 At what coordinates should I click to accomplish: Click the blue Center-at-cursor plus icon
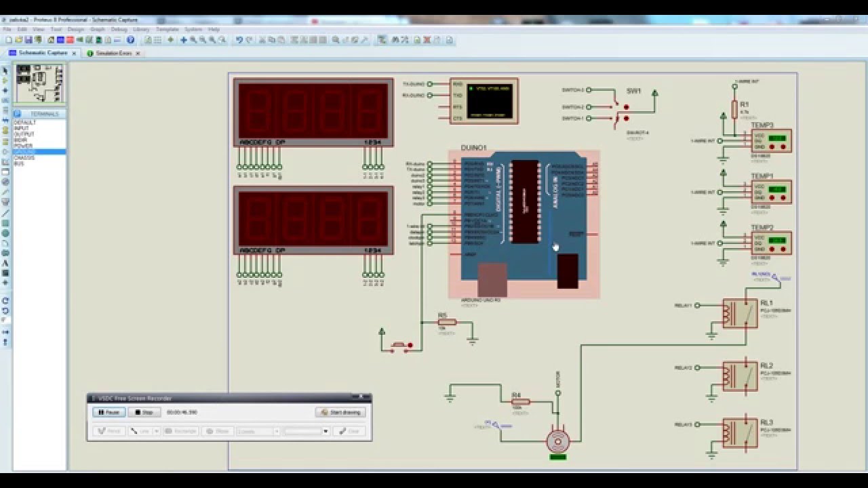coord(183,40)
